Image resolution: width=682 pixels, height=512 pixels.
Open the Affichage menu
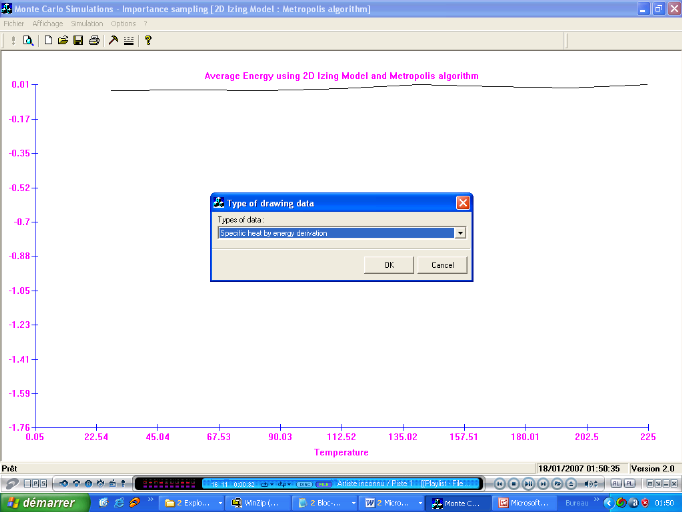(x=48, y=23)
